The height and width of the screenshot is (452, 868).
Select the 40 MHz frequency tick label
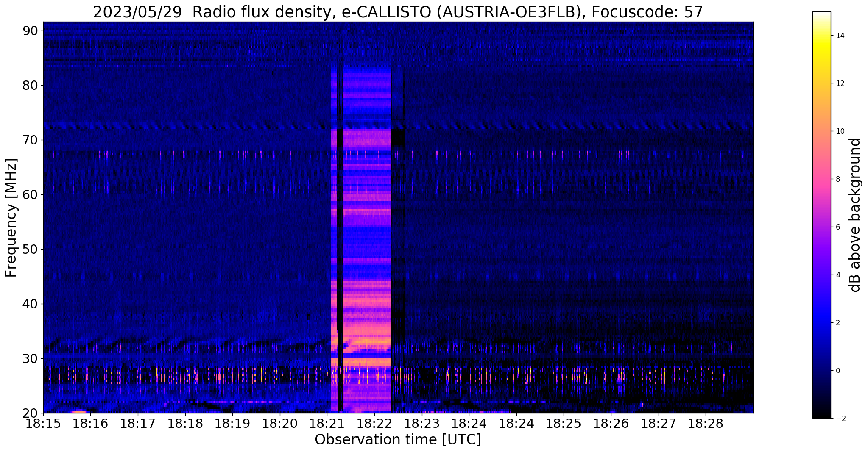point(31,304)
